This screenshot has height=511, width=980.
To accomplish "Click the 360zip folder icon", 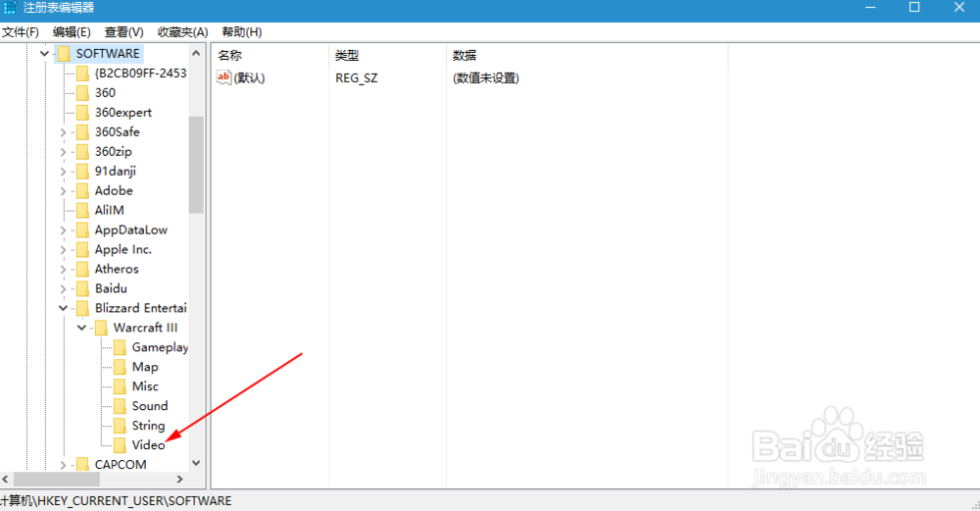I will [x=82, y=151].
